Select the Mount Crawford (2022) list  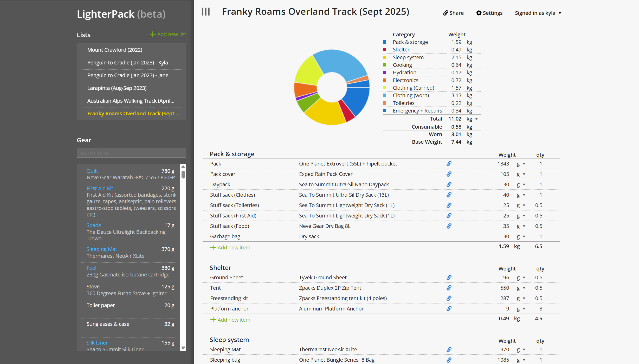coord(115,50)
